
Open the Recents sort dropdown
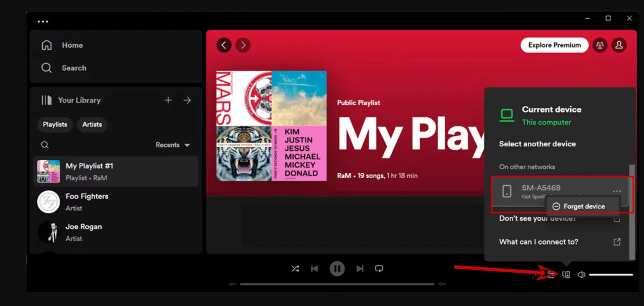172,145
